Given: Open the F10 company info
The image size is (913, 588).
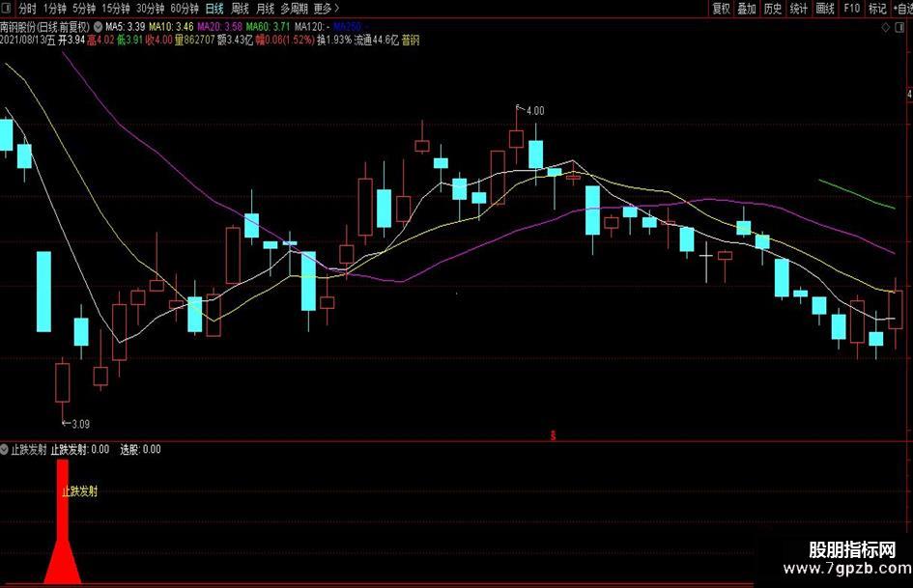Looking at the screenshot, I should click(x=851, y=8).
